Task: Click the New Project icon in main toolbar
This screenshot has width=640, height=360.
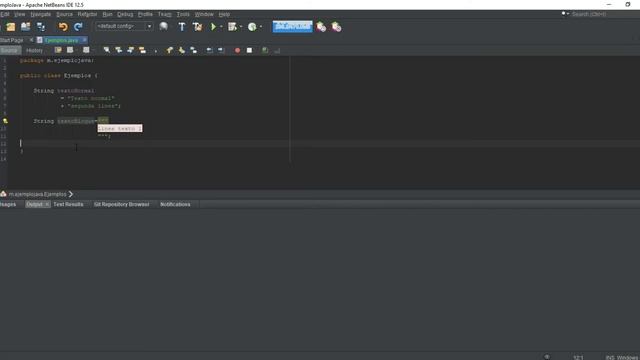Action: pos(11,27)
